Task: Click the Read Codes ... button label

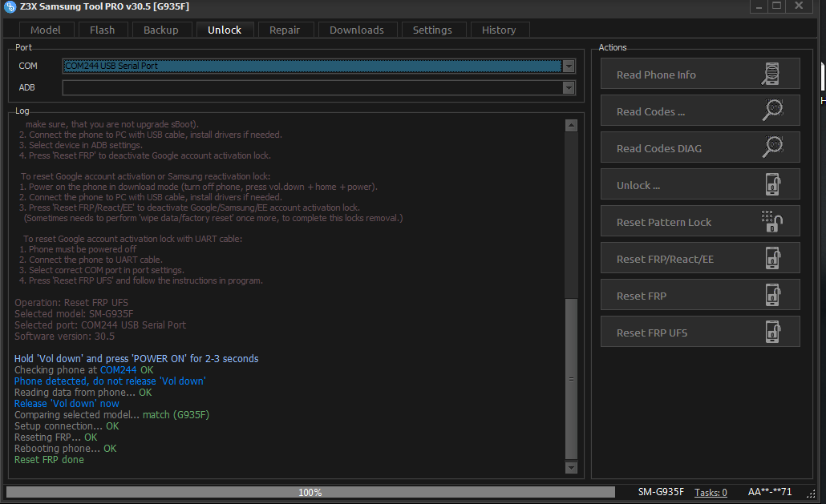Action: [650, 111]
